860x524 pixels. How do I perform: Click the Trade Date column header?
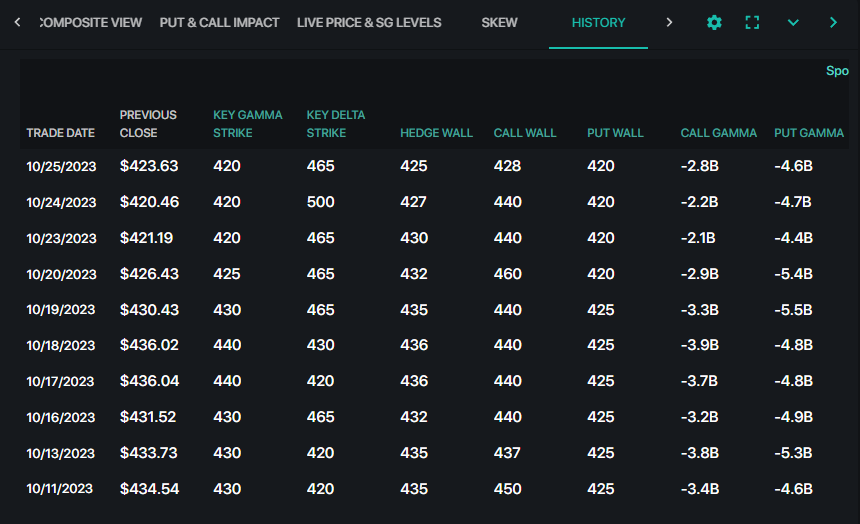(x=60, y=133)
